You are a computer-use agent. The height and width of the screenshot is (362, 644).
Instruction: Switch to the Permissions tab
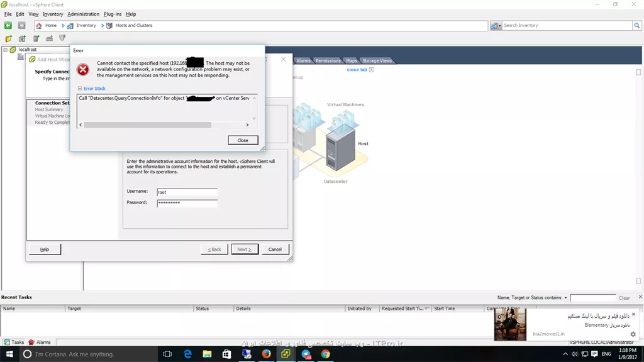(328, 61)
